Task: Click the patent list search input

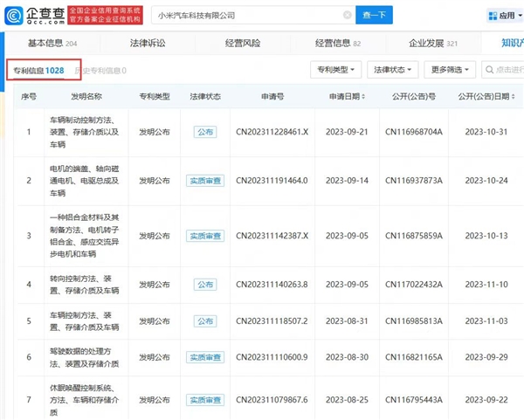Action: point(503,70)
